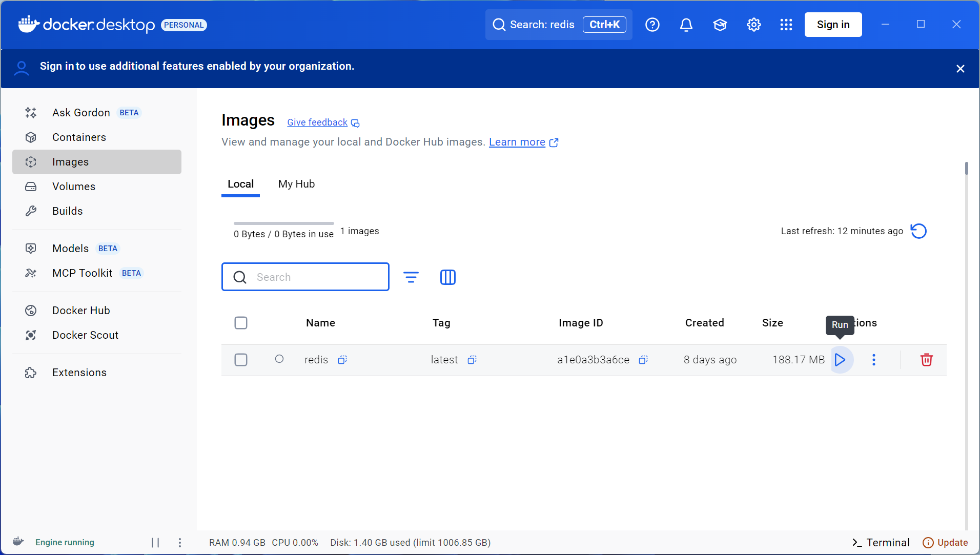980x555 pixels.
Task: Focus the images Search field
Action: (305, 277)
